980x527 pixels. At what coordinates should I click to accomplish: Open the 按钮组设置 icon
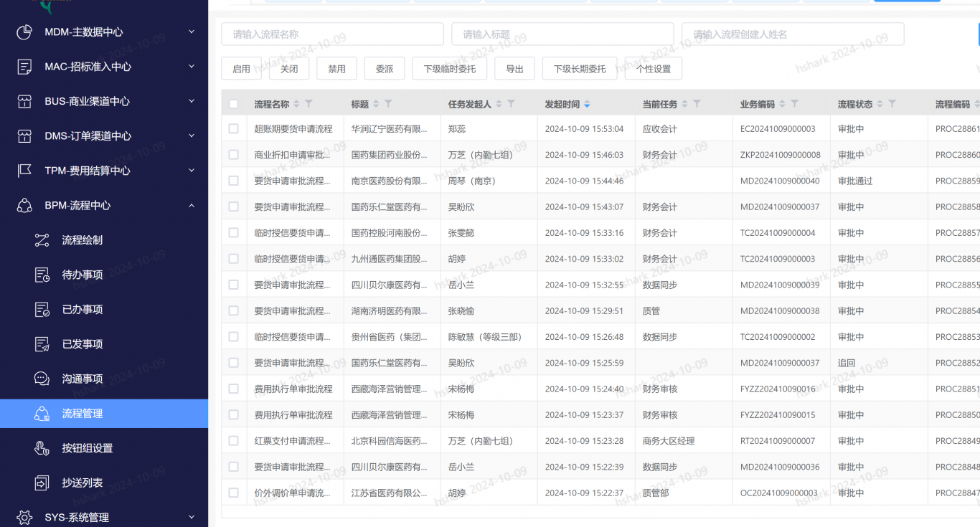[x=42, y=448]
